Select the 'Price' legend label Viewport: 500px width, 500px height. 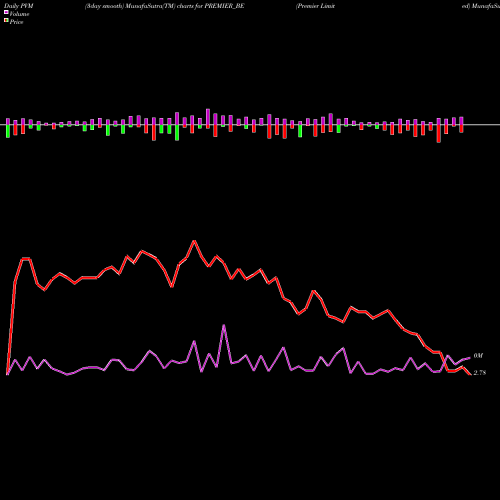pyautogui.click(x=16, y=22)
